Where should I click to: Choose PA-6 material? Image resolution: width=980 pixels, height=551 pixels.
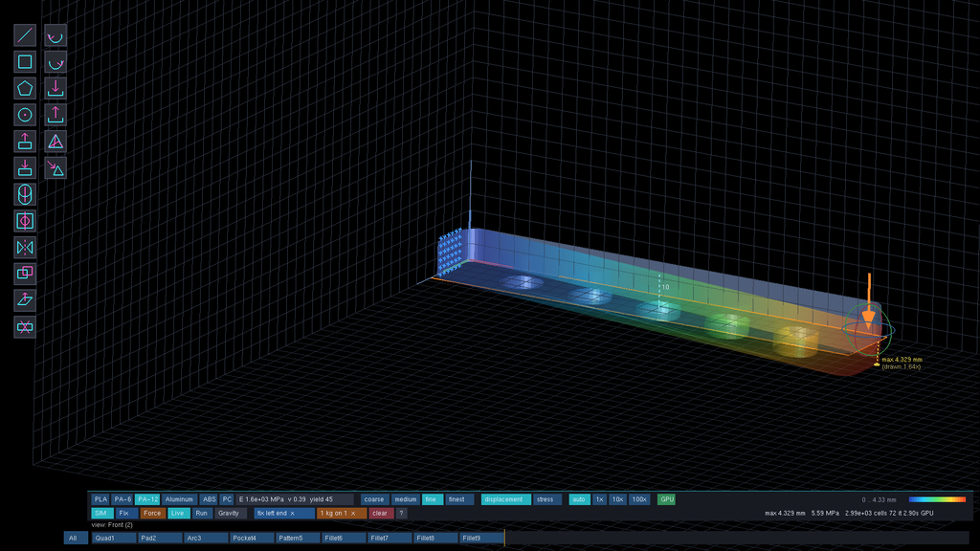click(122, 499)
